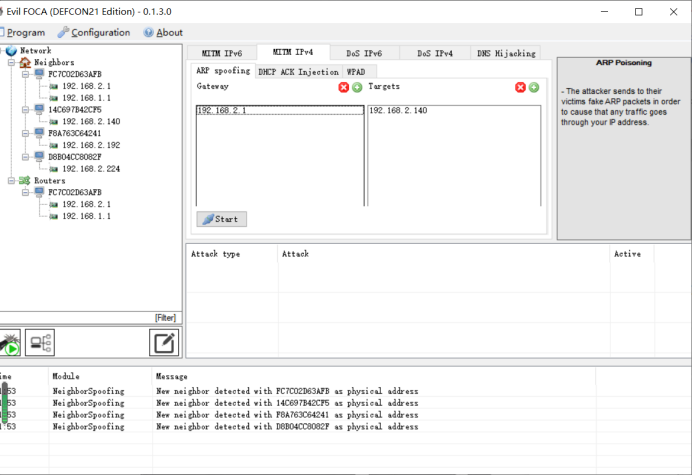
Task: Click computer icon of 14C697B42CF5
Action: (x=39, y=109)
